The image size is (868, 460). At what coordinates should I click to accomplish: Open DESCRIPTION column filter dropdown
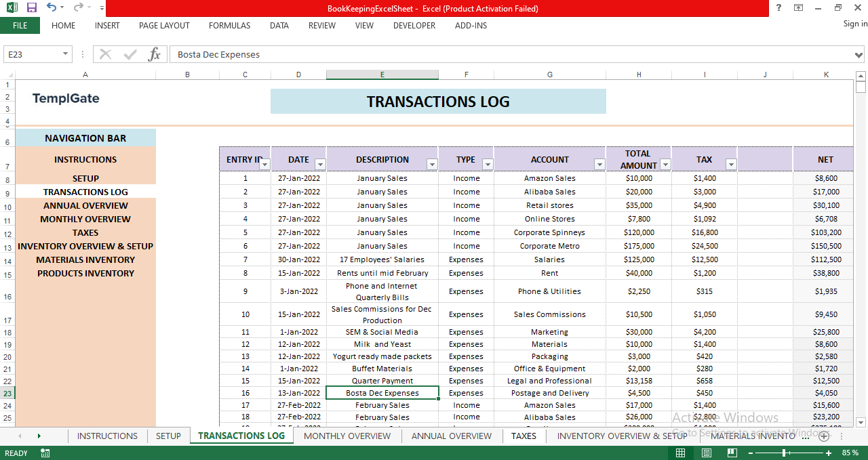pos(432,165)
